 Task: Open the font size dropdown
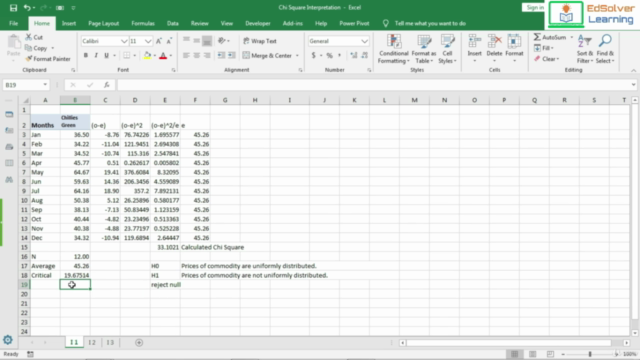(x=148, y=41)
